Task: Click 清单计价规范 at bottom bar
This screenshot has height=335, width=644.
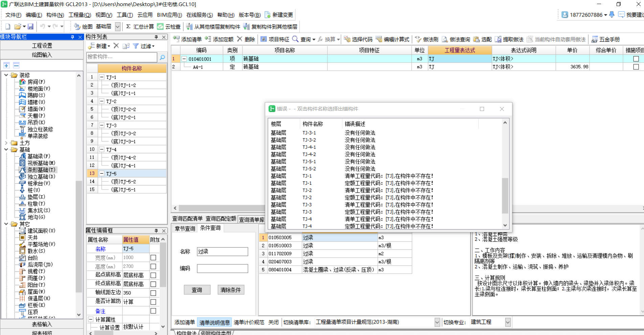Action: point(249,322)
